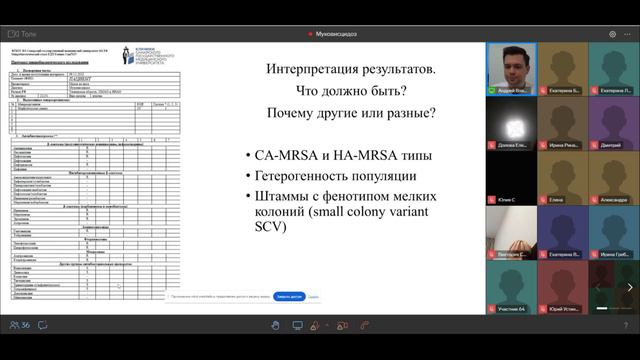Select Александра's participant tile
Viewport: 640px width, 360px height.
[x=614, y=178]
